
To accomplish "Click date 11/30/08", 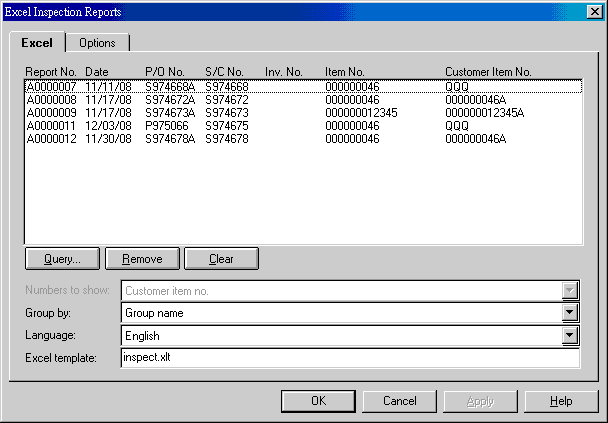I will coord(108,139).
